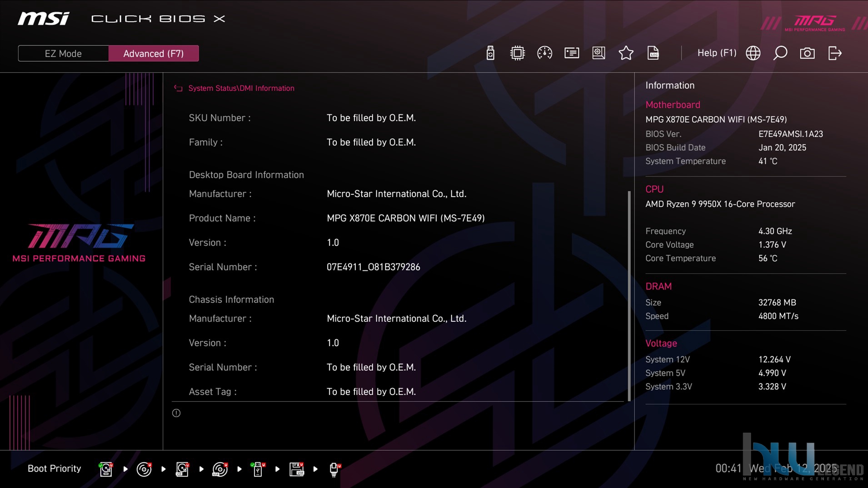Viewport: 868px width, 488px height.
Task: Click the exit BIOS icon
Action: pyautogui.click(x=835, y=53)
